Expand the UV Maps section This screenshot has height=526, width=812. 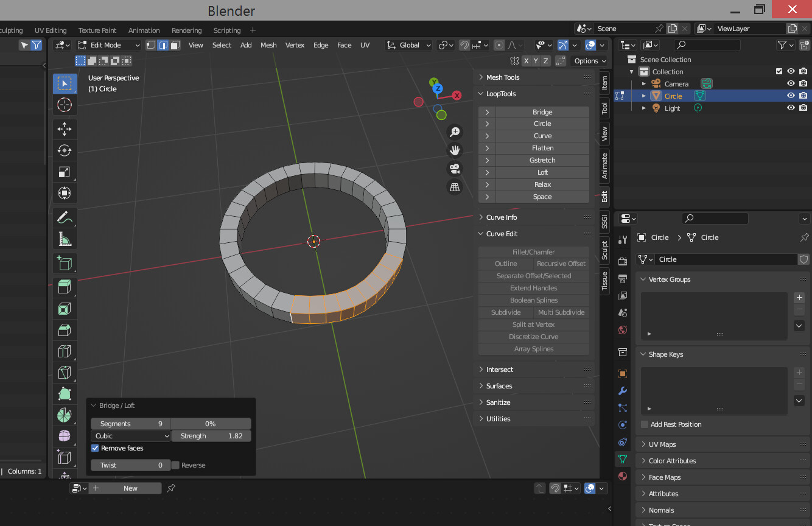pyautogui.click(x=662, y=444)
